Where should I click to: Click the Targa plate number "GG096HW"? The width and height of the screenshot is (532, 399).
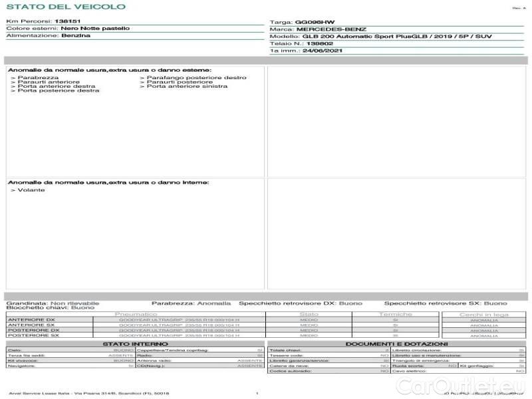click(315, 23)
